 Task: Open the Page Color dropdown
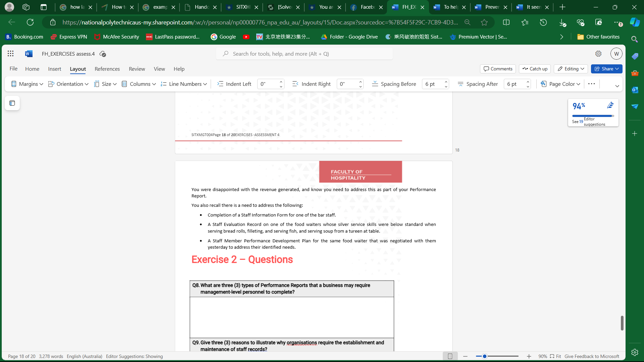(x=561, y=84)
